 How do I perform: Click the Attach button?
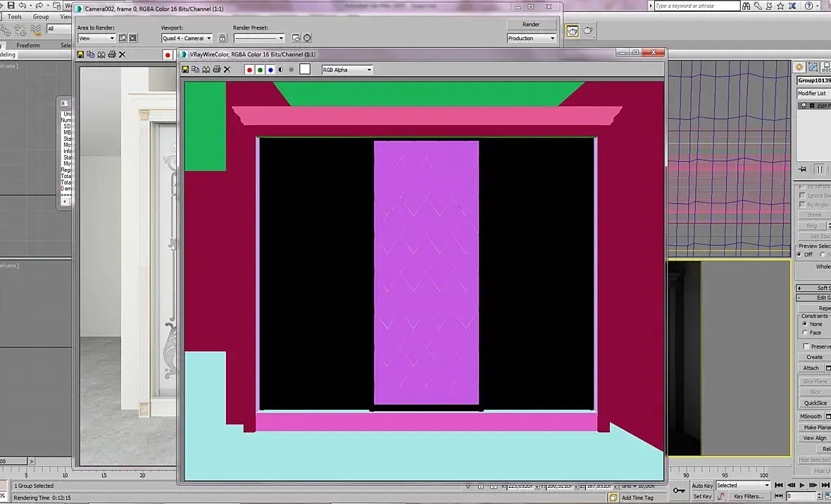pos(811,368)
